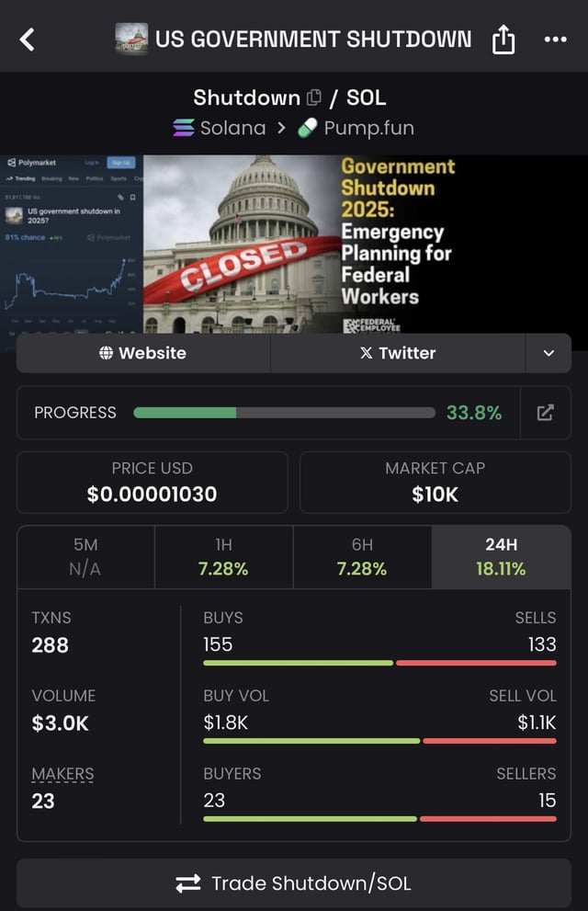The width and height of the screenshot is (588, 911).
Task: Open the share icon
Action: point(503,40)
